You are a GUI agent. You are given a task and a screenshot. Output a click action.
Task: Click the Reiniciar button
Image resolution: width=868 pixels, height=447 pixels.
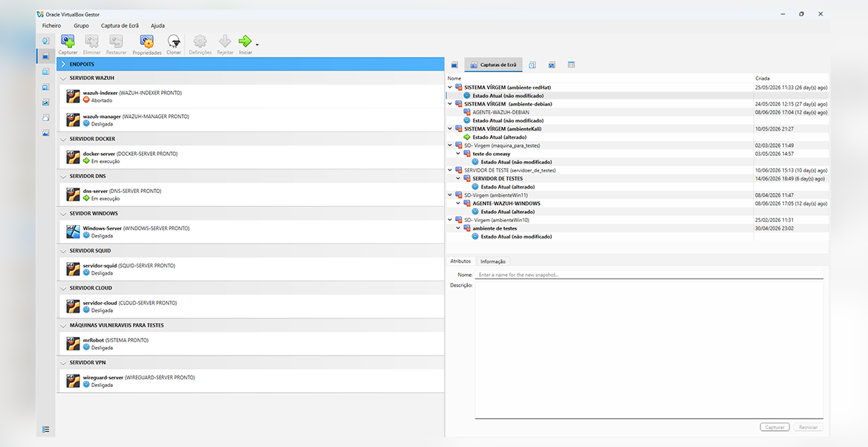pos(808,427)
